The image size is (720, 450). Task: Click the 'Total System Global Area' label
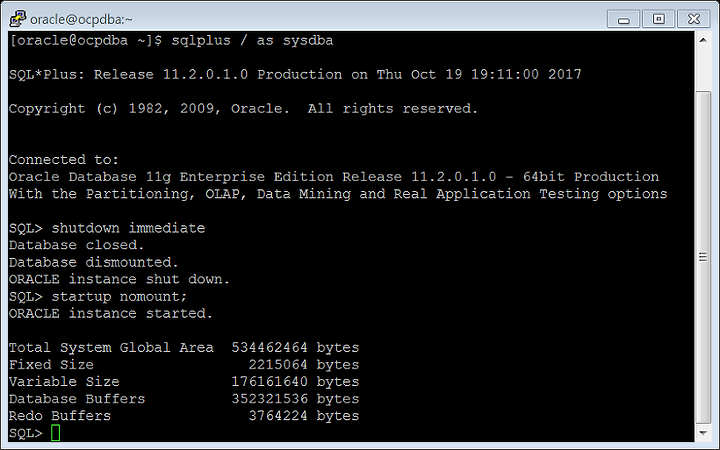[111, 348]
